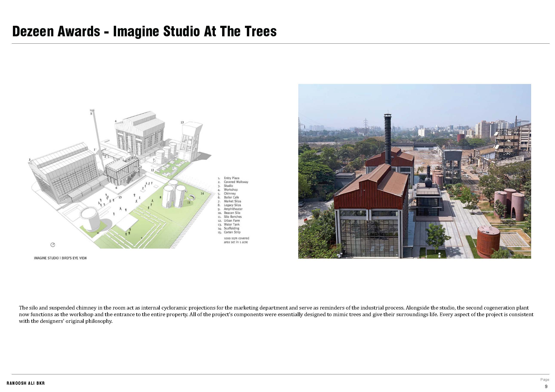The height and width of the screenshot is (392, 555).
Task: Click the 'Entry Plaza' legend entry
Action: tap(232, 178)
